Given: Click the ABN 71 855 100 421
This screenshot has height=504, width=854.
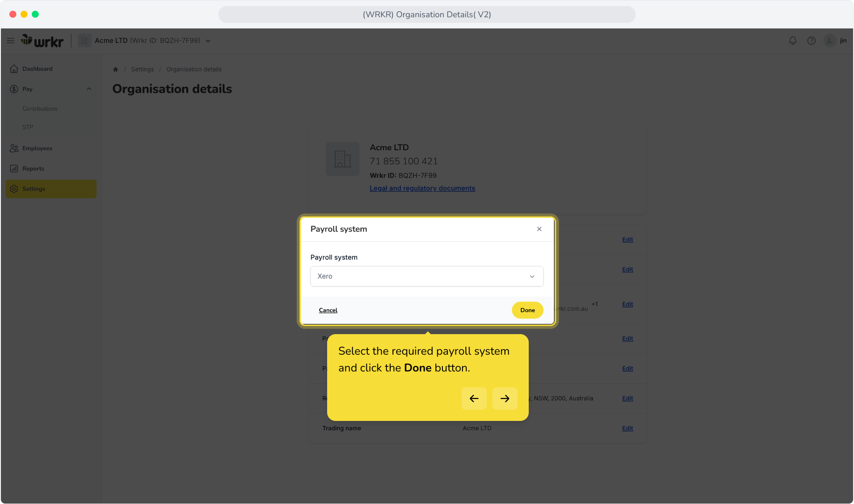Looking at the screenshot, I should 404,161.
